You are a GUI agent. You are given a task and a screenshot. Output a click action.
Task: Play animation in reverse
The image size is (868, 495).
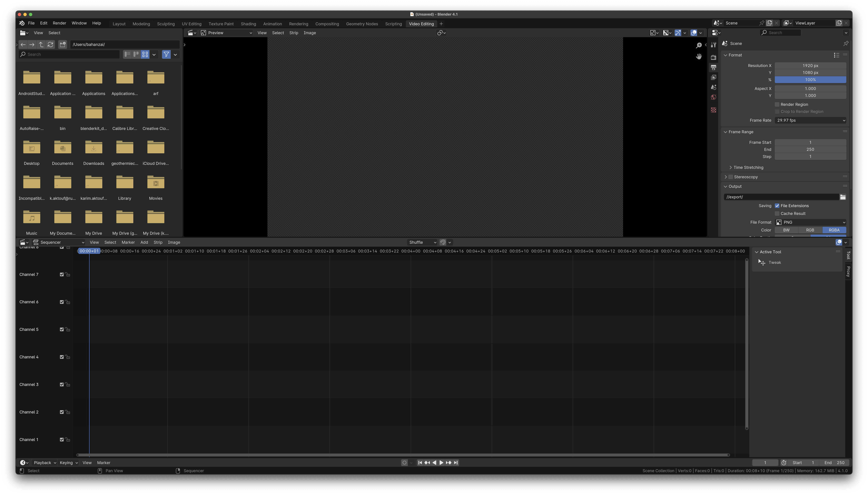point(434,463)
